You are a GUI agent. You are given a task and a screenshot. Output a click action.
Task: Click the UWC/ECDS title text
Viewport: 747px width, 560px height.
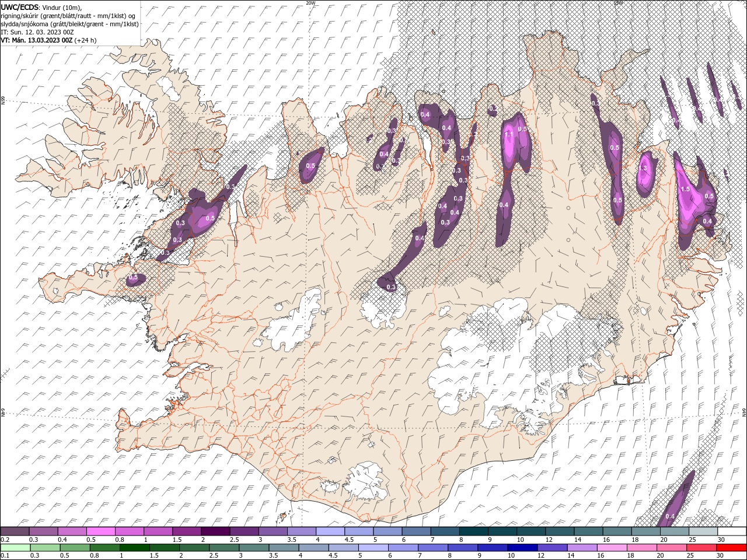19,7
